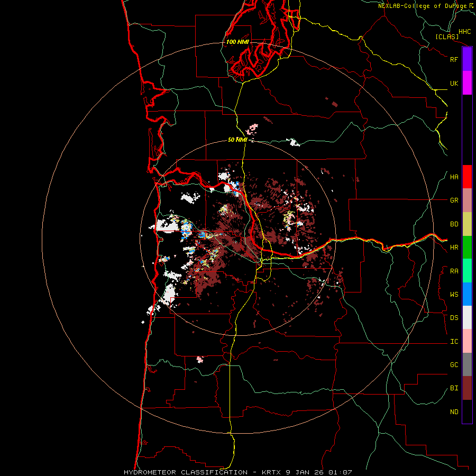Click the "UK" legend label
Viewport: 476px width, 476px height.
(x=454, y=83)
